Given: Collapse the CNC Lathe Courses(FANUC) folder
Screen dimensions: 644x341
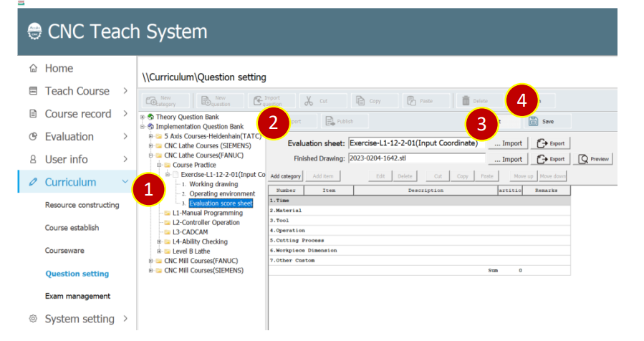Looking at the screenshot, I should click(150, 155).
